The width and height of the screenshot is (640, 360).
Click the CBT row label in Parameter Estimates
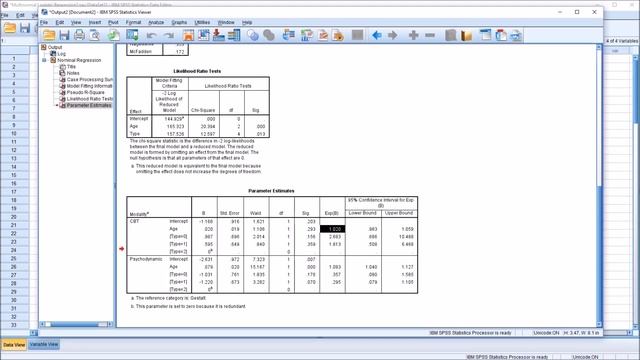tap(134, 221)
